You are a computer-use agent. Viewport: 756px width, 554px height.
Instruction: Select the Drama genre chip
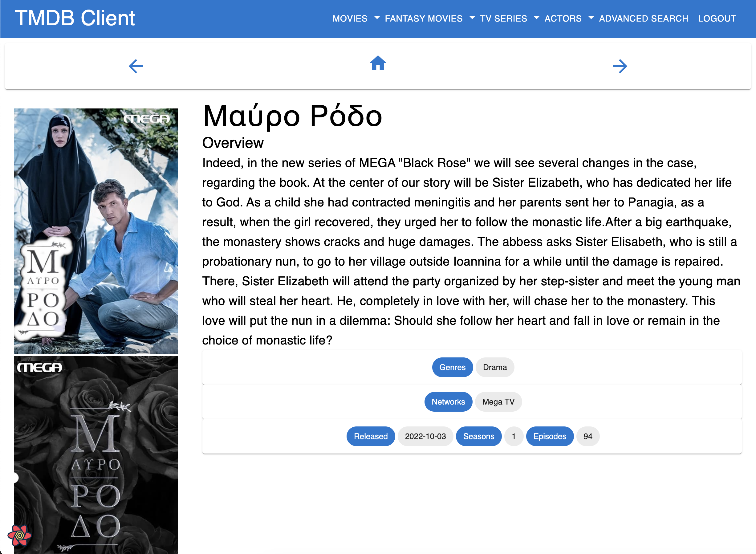(494, 367)
